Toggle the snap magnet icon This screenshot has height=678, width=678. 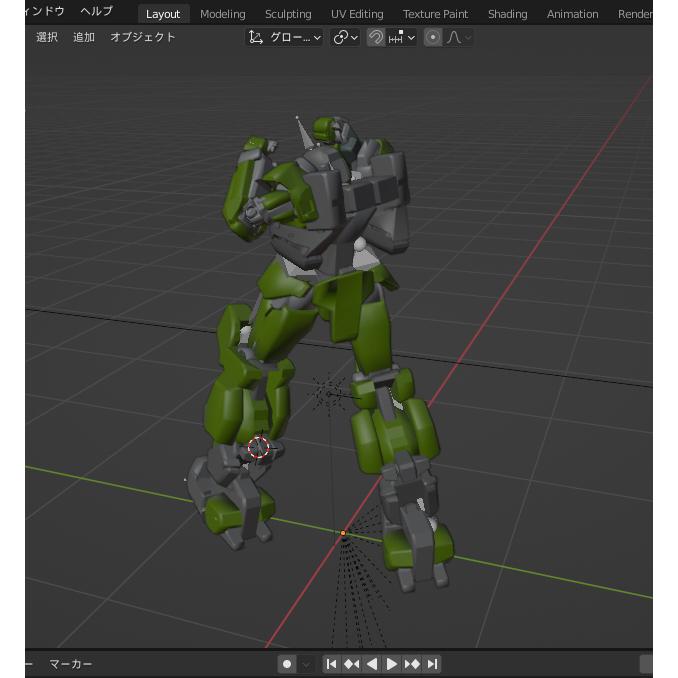tap(376, 38)
